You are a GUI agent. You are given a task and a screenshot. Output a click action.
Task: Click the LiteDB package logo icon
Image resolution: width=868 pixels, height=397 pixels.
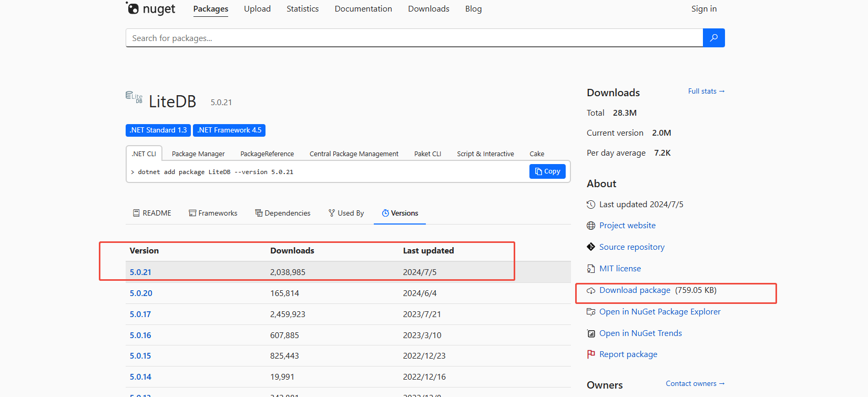point(134,97)
